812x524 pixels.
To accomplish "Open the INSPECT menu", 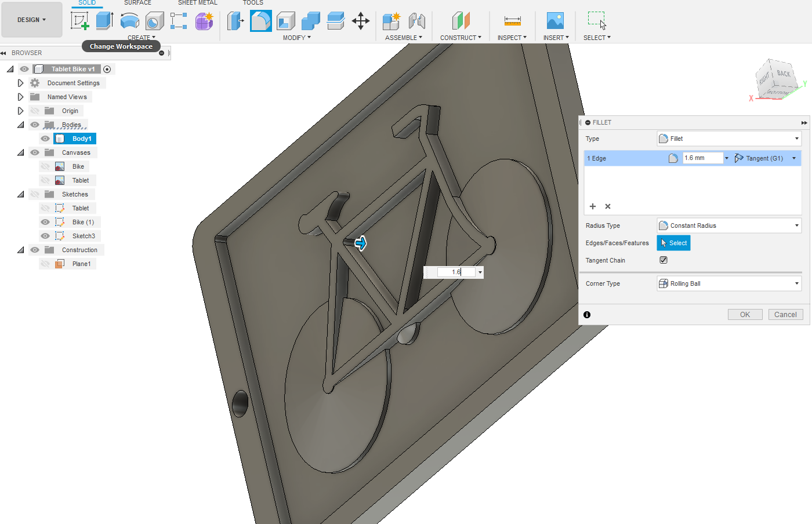I will tap(512, 38).
